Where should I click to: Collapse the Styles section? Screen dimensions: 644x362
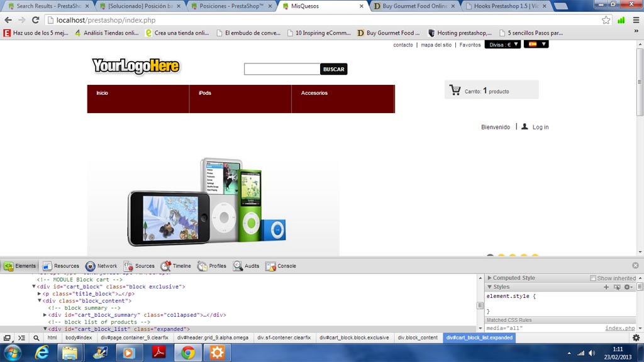[x=489, y=287]
